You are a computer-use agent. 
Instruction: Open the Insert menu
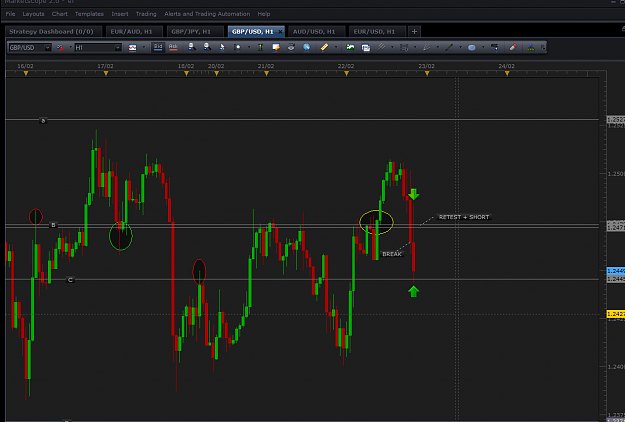[120, 14]
